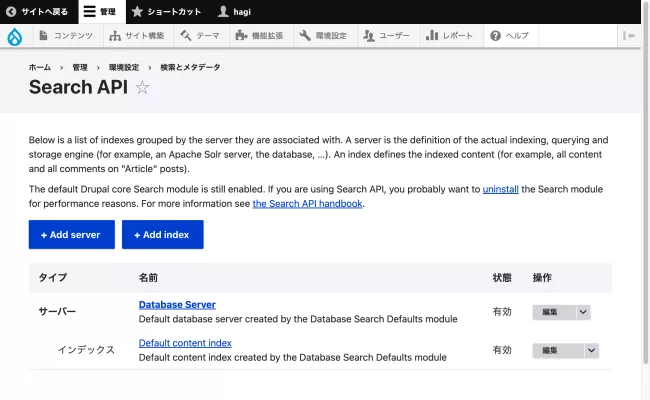Click the 名前 column header
Viewport: 650px width, 400px height.
click(x=148, y=278)
